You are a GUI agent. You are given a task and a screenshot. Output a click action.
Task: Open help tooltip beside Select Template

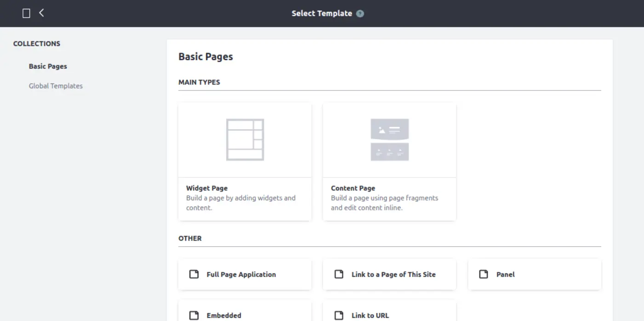(360, 14)
